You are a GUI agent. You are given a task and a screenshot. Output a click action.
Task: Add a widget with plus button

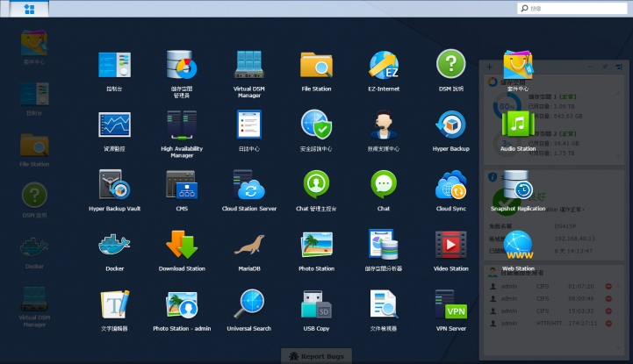pos(489,68)
